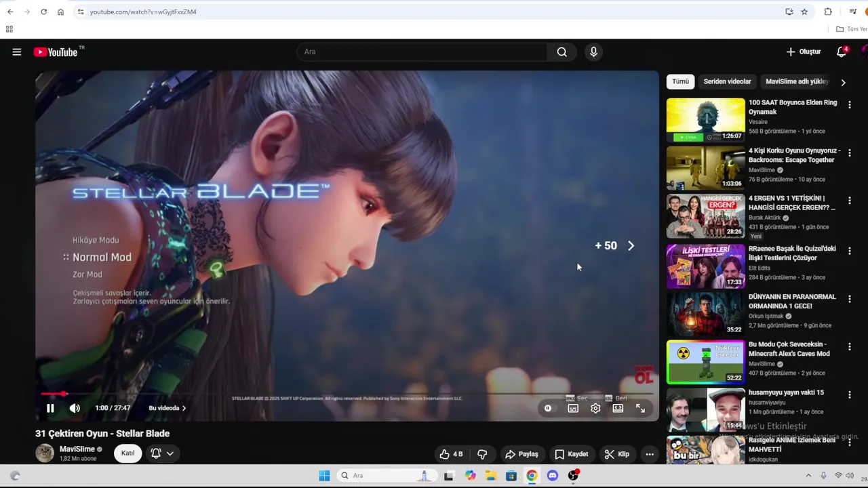Like the video
Viewport: 868px width, 488px height.
click(451, 454)
